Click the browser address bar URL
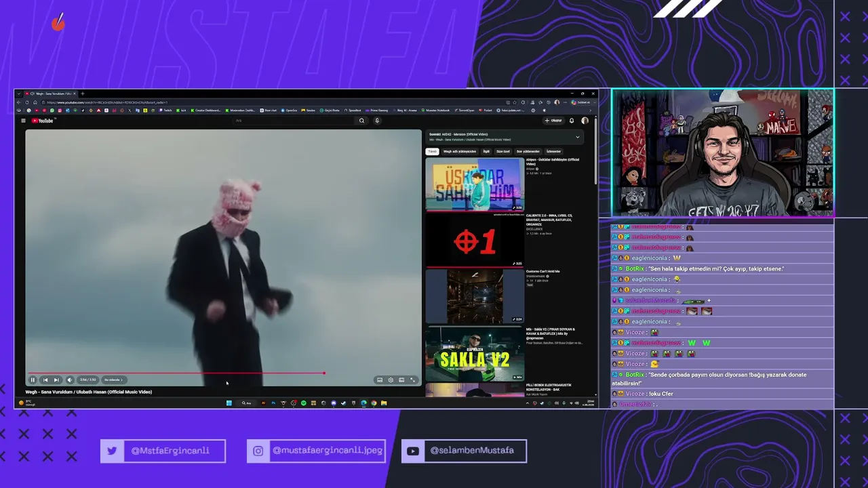 point(107,102)
